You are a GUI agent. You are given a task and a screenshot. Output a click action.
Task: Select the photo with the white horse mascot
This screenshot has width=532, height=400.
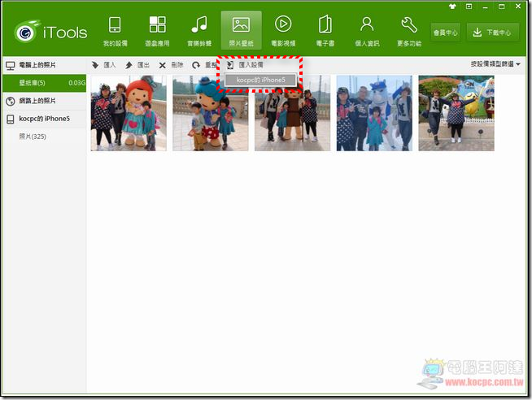(374, 113)
